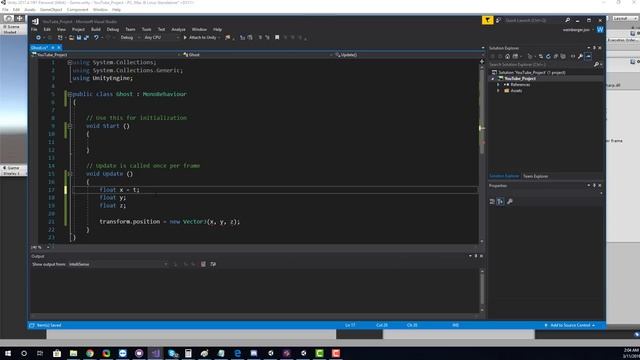The height and width of the screenshot is (360, 640).
Task: Click the Windows Start button
Action: coord(8,353)
